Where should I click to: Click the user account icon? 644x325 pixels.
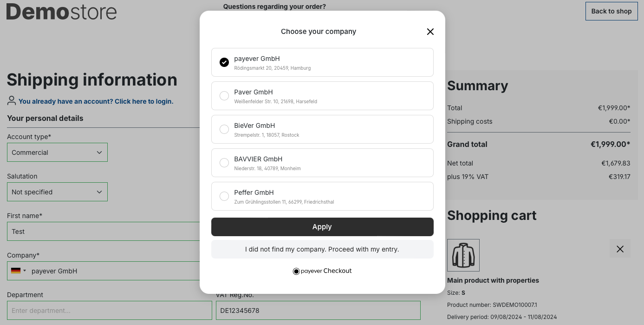click(x=12, y=100)
